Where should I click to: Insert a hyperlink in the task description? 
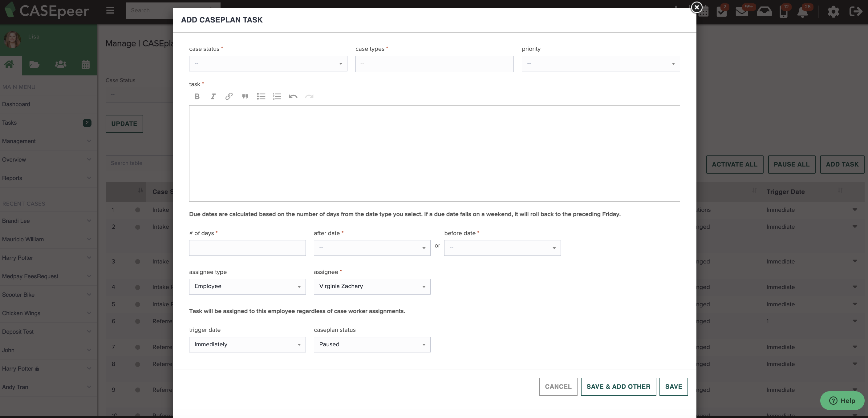tap(229, 96)
